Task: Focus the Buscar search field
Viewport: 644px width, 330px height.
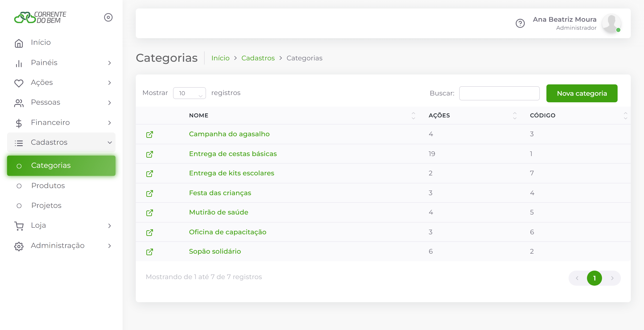Action: [x=499, y=93]
